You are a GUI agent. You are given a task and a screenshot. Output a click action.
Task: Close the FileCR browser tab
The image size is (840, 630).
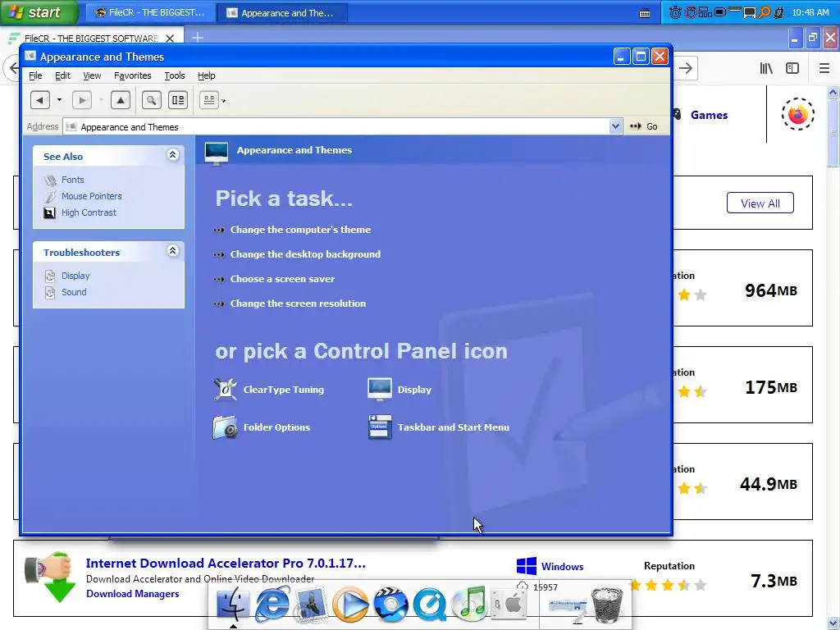(170, 39)
